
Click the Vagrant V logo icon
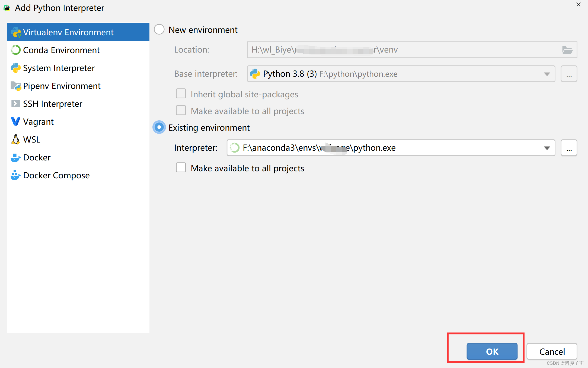[x=15, y=122]
